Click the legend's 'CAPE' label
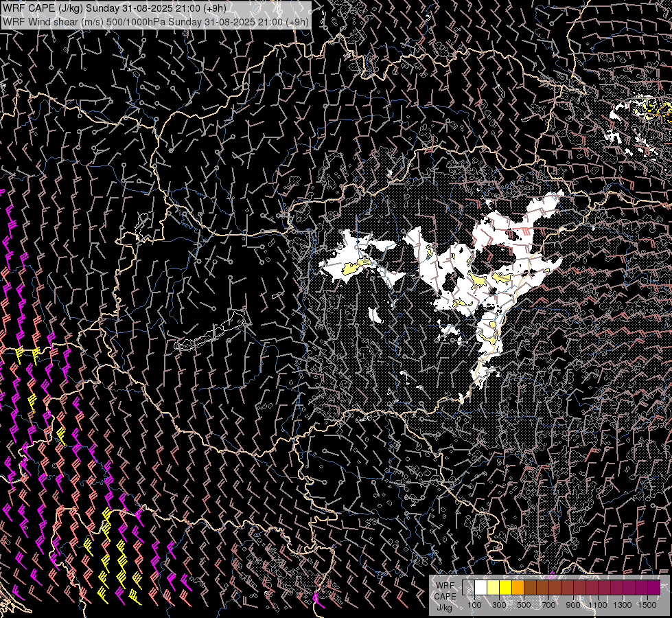The width and height of the screenshot is (672, 618). 445,597
